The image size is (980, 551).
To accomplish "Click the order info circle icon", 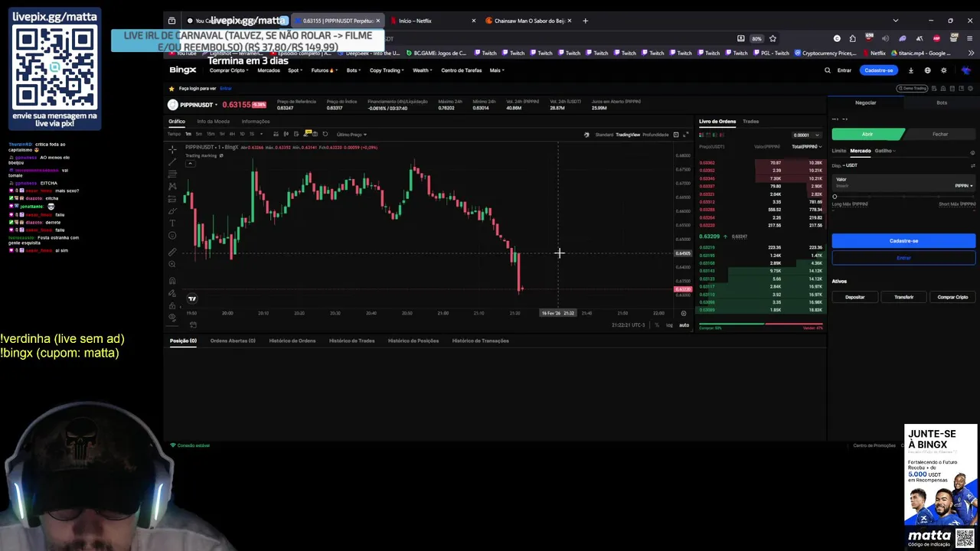I will coord(972,152).
